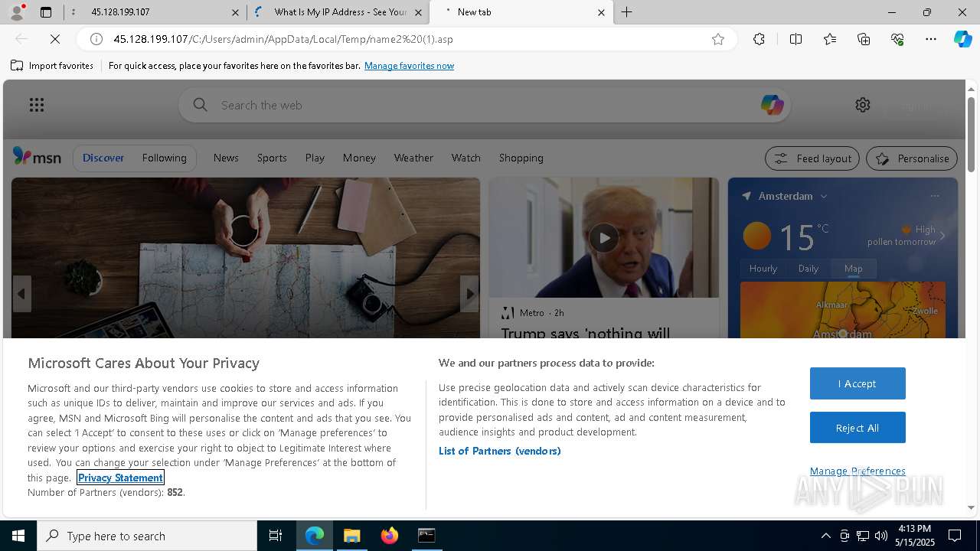Add this page to favorites star
This screenshot has height=551, width=980.
click(x=718, y=39)
